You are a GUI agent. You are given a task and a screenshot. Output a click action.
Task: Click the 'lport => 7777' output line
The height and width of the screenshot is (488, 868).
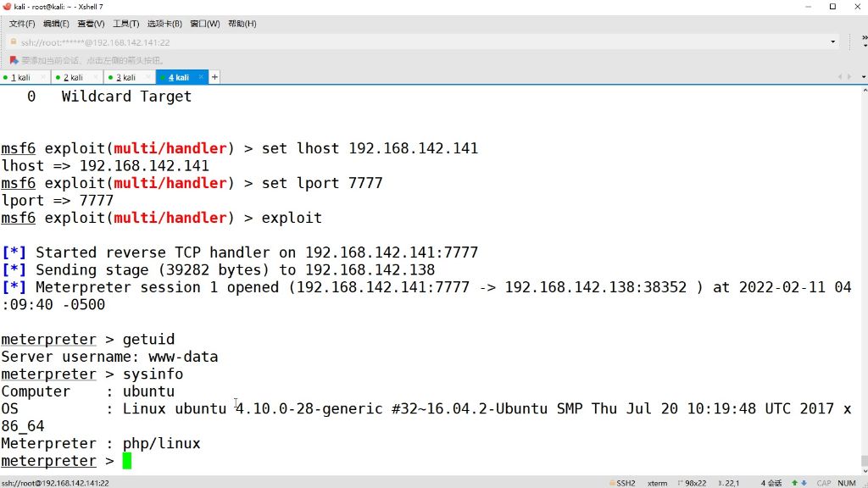tap(58, 201)
